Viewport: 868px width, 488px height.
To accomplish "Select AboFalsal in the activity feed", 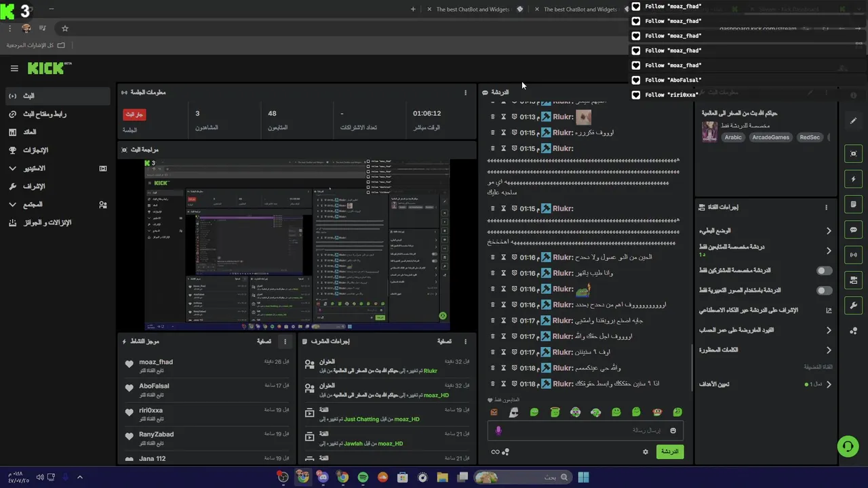I will pyautogui.click(x=154, y=386).
